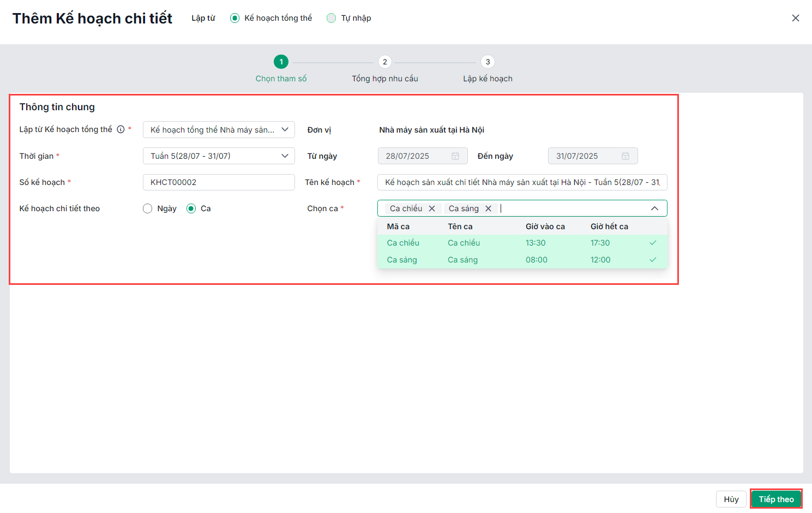Click step 3 circle Lập kế hoạch

pyautogui.click(x=488, y=62)
